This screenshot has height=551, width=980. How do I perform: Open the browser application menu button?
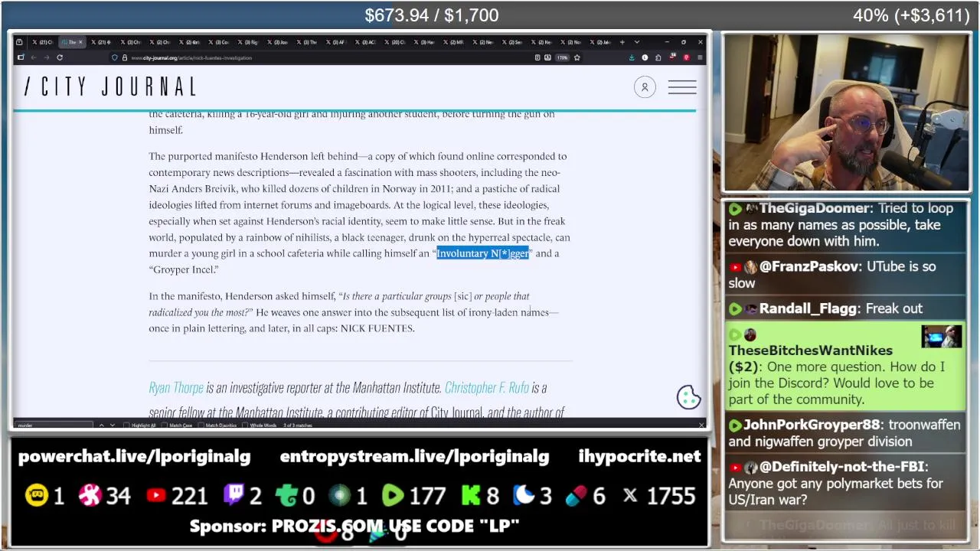click(699, 57)
